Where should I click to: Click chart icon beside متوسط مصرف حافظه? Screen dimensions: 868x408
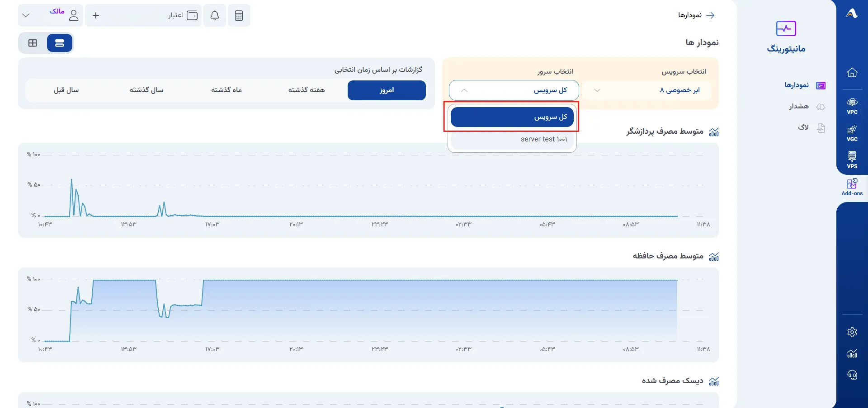[714, 257]
